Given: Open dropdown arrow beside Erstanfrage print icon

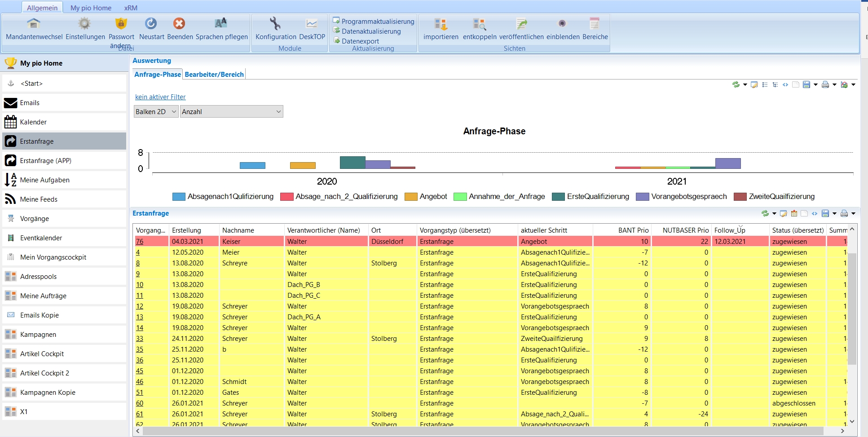Looking at the screenshot, I should click(854, 213).
